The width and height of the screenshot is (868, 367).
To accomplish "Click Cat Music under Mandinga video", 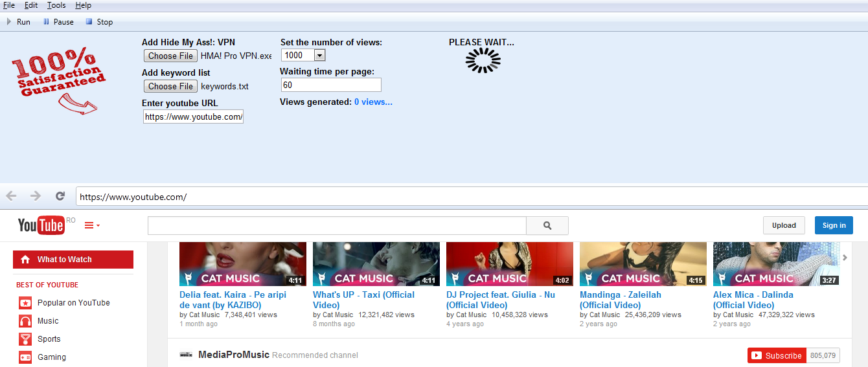I will tap(604, 315).
